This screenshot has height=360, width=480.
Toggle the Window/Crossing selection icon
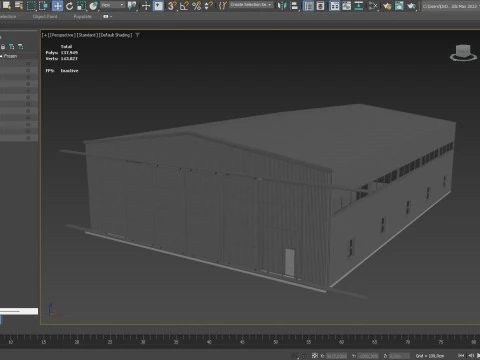44,6
